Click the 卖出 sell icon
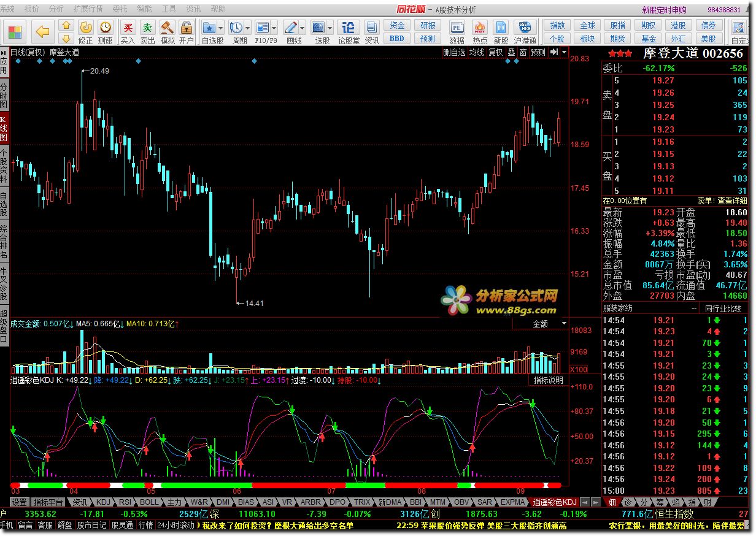756x536 pixels. (147, 27)
